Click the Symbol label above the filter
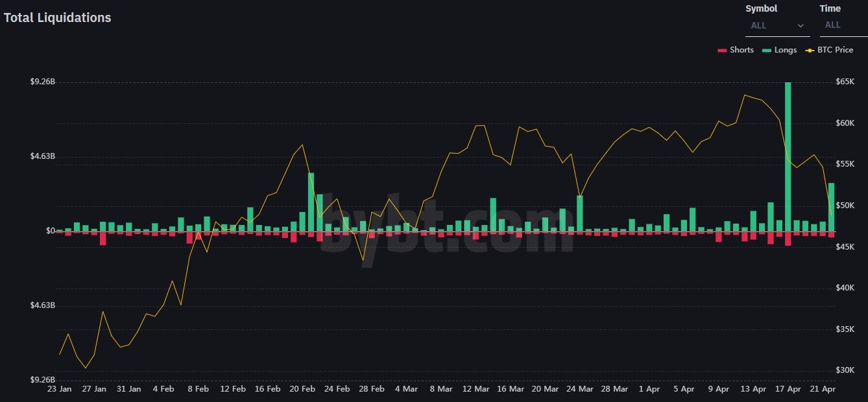The image size is (868, 402). (761, 8)
